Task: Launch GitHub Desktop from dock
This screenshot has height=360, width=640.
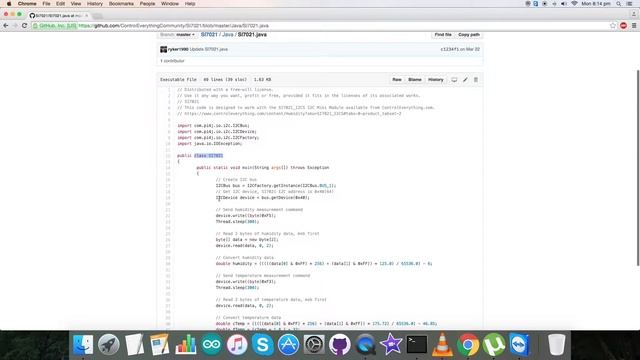Action: pyautogui.click(x=340, y=344)
